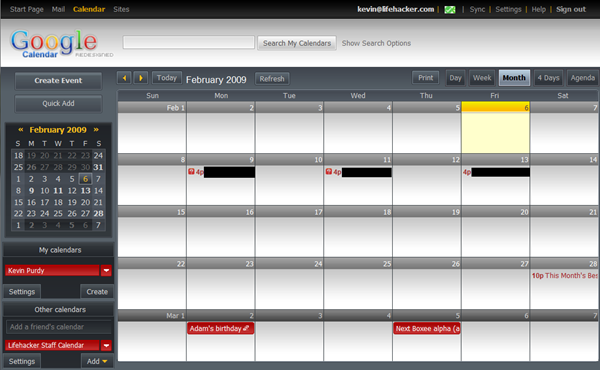
Task: Open Adam's birthday event
Action: (x=220, y=328)
